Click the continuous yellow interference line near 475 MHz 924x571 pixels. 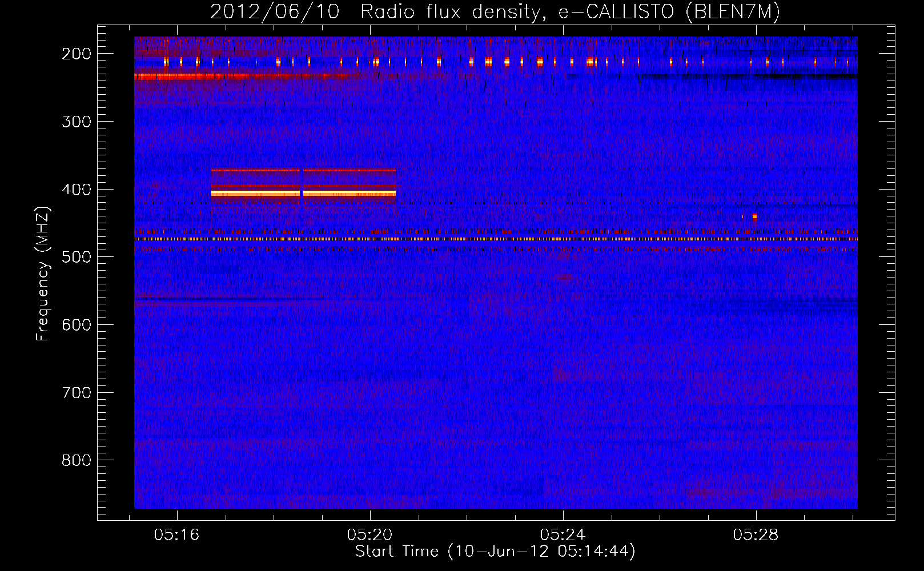pyautogui.click(x=496, y=239)
